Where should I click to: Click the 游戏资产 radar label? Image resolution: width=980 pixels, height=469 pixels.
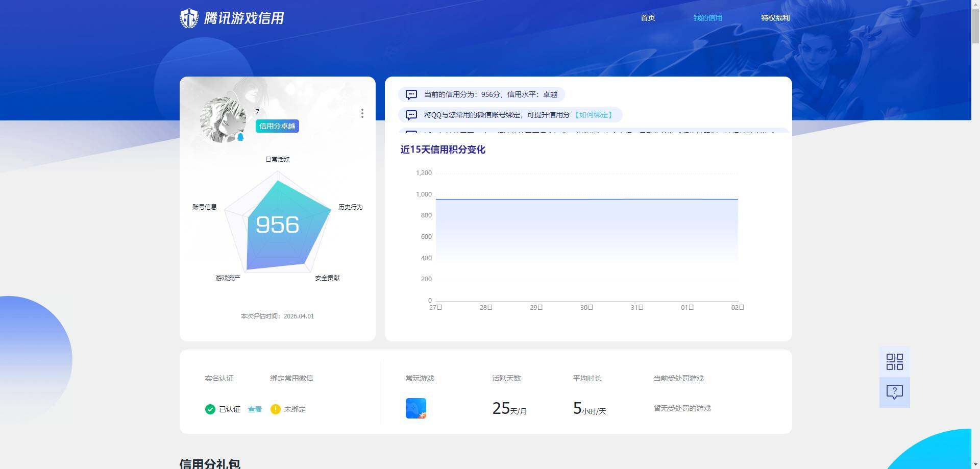point(228,278)
